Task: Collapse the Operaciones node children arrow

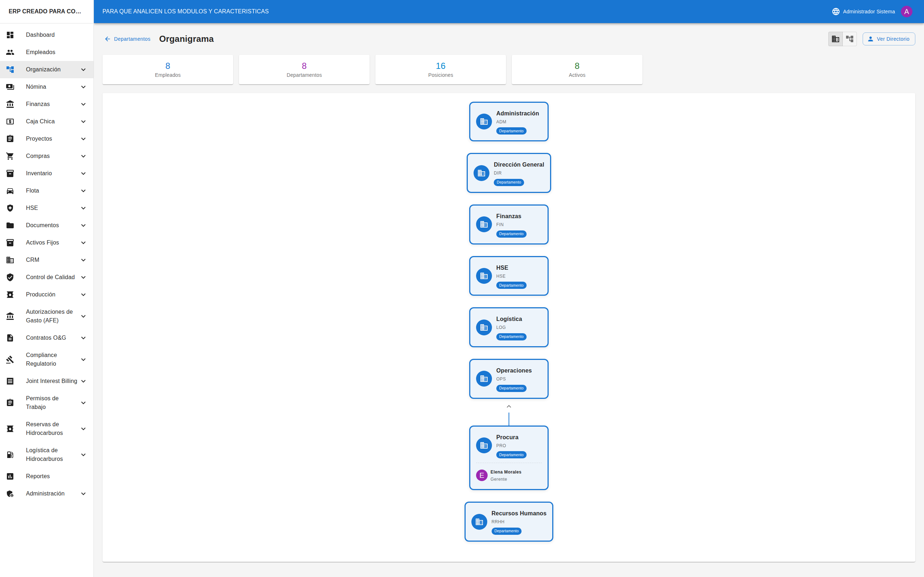Action: (x=509, y=406)
